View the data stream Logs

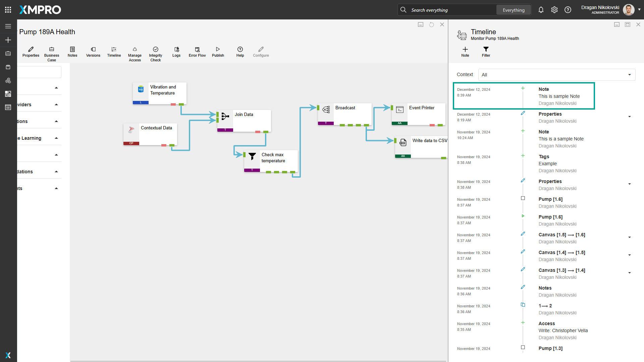(x=176, y=52)
